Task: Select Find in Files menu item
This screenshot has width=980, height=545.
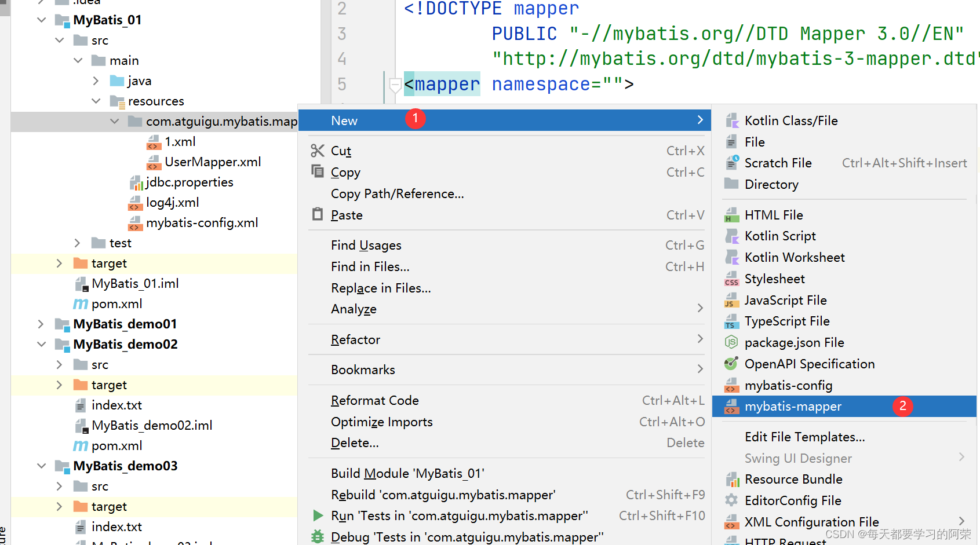Action: 504,266
